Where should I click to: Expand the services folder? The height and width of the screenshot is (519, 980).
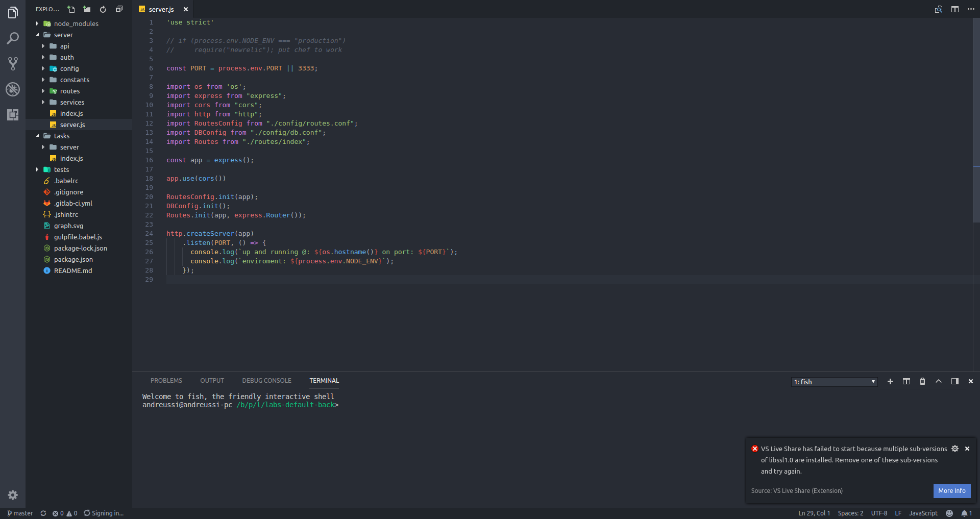[x=79, y=102]
